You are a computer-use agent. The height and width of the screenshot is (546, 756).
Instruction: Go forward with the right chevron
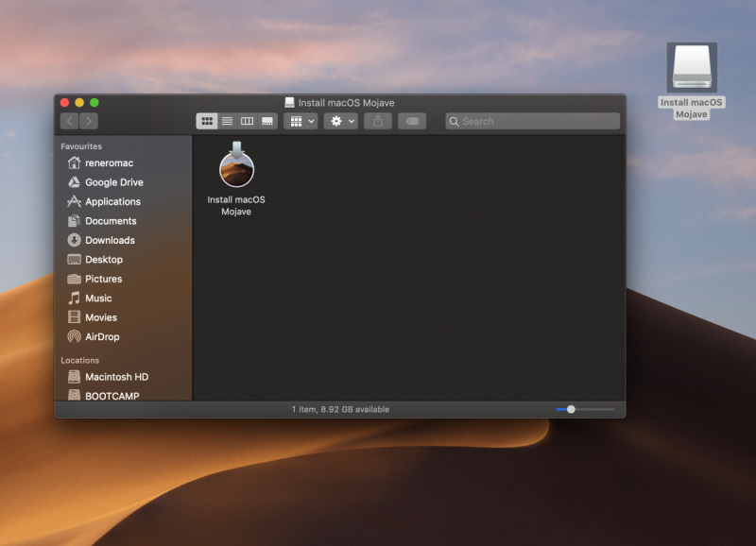(x=89, y=121)
